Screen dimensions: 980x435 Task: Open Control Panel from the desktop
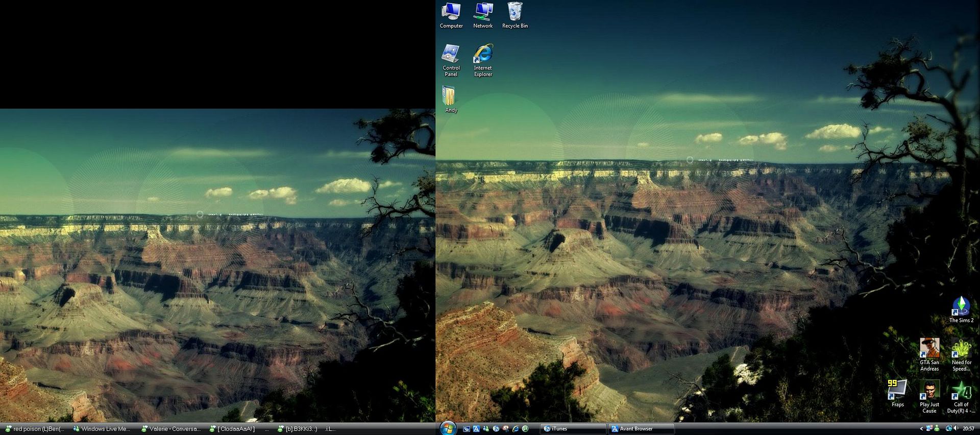tap(451, 59)
